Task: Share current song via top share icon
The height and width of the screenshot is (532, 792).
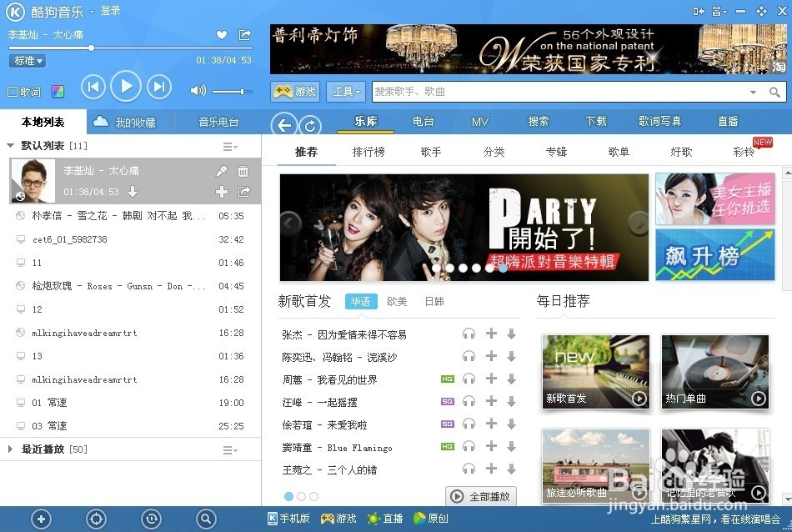Action: point(244,35)
